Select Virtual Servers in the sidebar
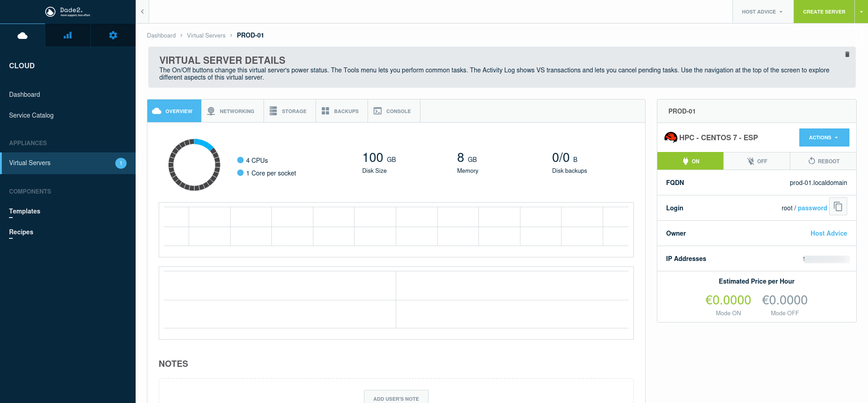The width and height of the screenshot is (868, 403). 68,163
